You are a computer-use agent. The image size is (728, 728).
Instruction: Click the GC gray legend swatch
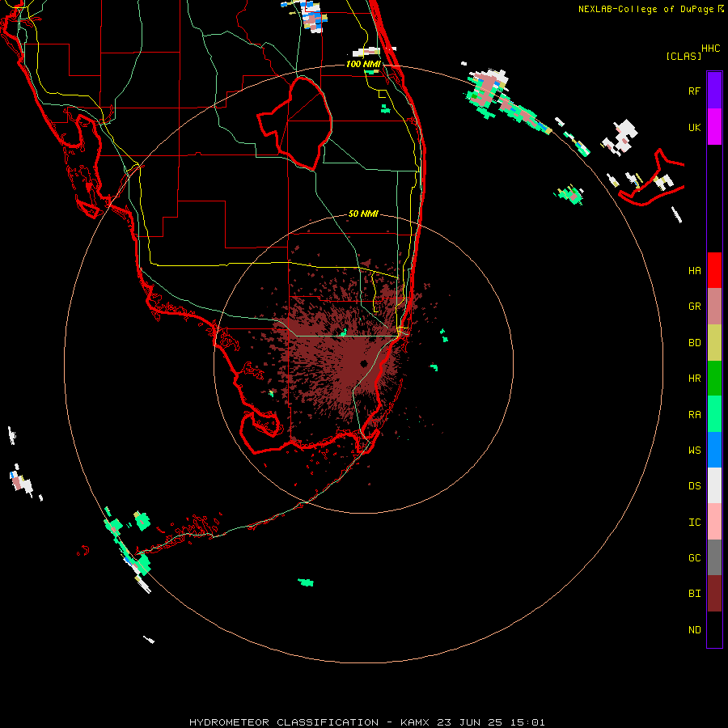[x=714, y=557]
